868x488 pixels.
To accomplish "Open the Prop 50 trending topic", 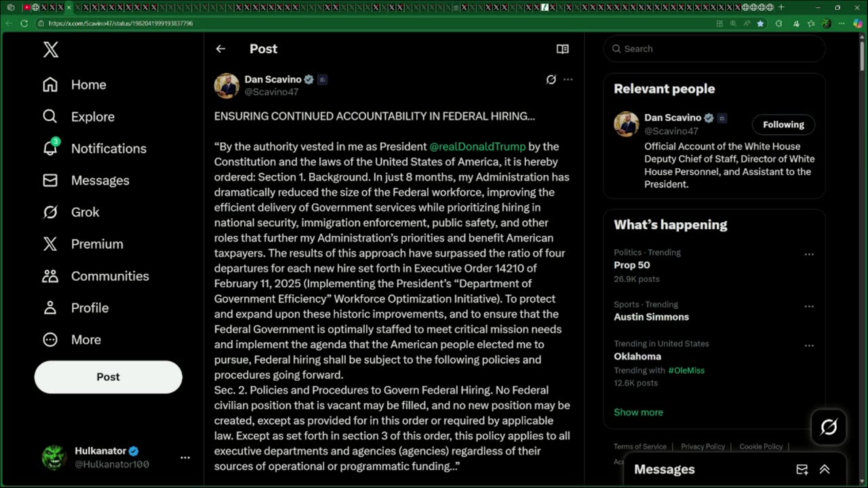I will pyautogui.click(x=632, y=265).
